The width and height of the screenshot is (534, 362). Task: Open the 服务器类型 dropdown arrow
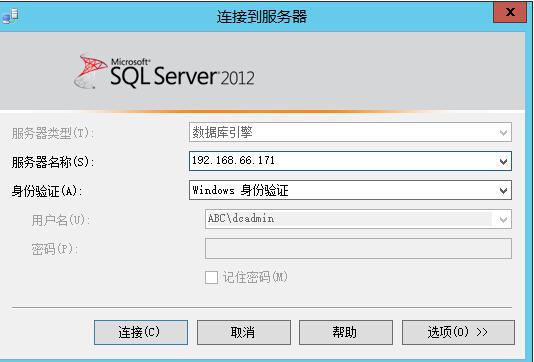(503, 132)
